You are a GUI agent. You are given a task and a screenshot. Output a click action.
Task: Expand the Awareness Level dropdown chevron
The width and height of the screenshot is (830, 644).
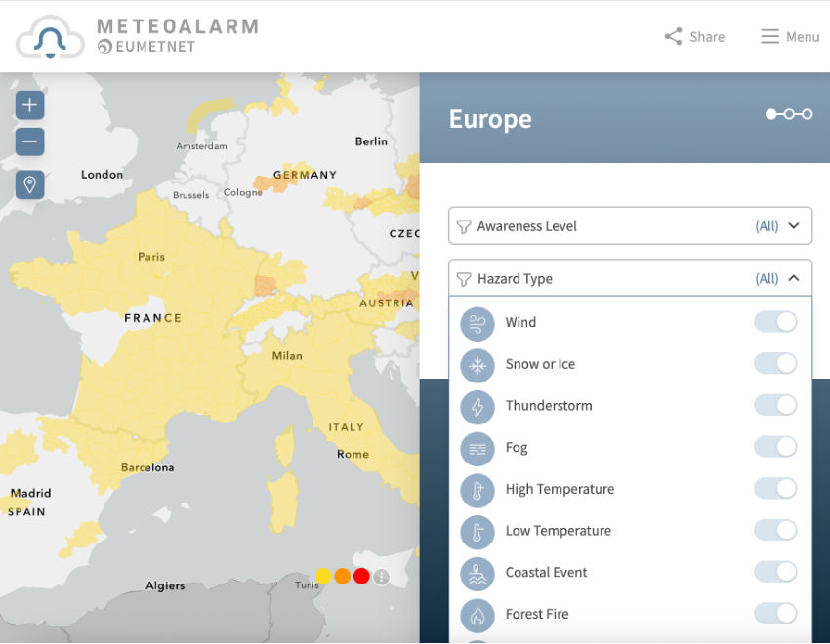(794, 225)
